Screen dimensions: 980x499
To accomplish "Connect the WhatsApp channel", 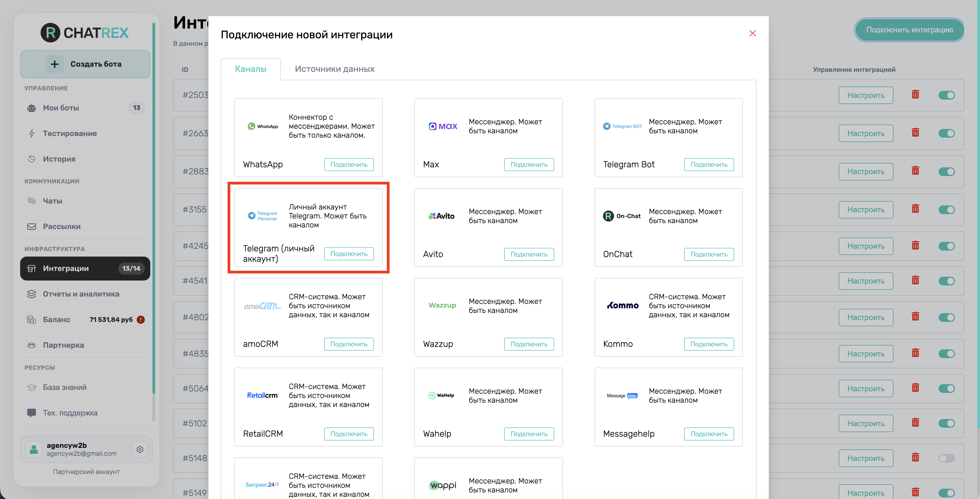I will coord(349,165).
